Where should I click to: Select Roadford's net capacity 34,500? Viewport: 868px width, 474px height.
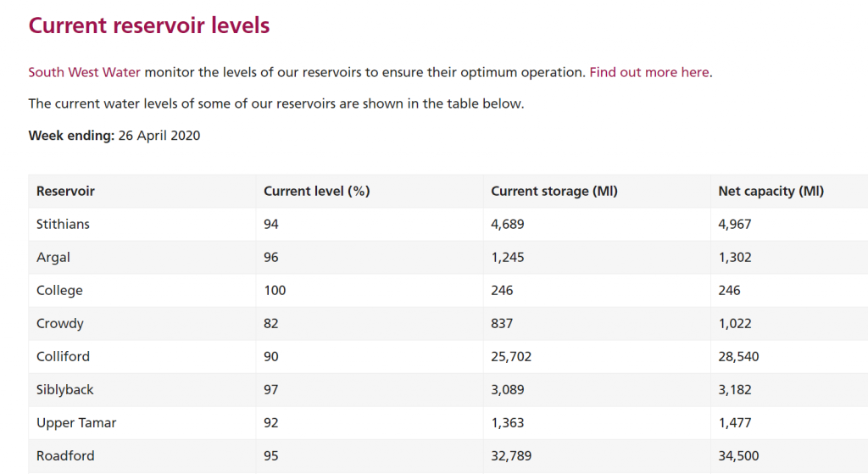(738, 456)
